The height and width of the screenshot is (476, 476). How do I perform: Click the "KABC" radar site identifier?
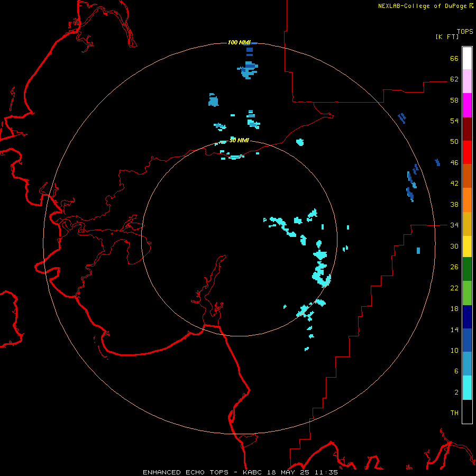252,472
